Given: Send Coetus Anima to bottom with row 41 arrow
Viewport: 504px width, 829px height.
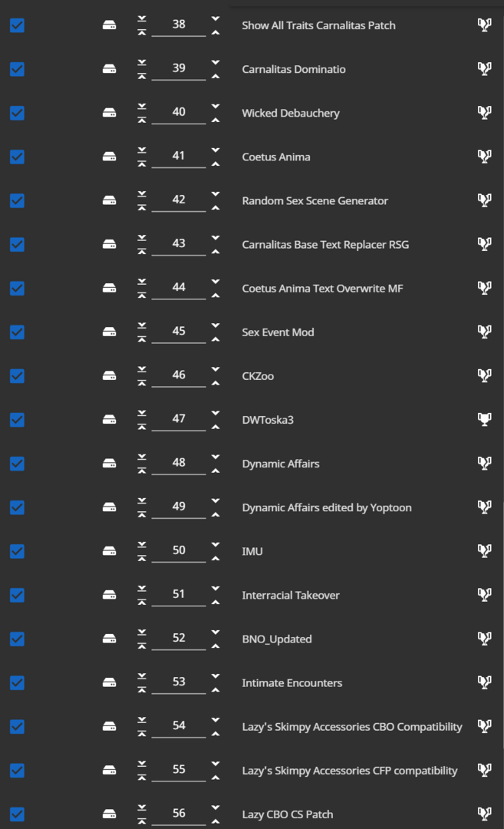Looking at the screenshot, I should point(142,150).
